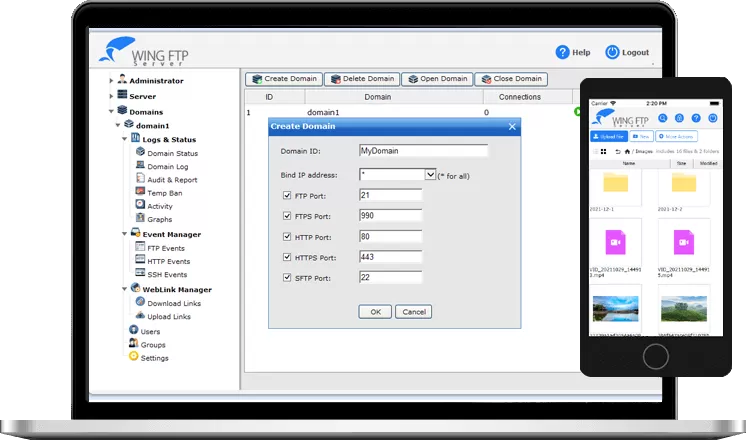Collapse the domain1 tree node arrow

click(x=118, y=126)
